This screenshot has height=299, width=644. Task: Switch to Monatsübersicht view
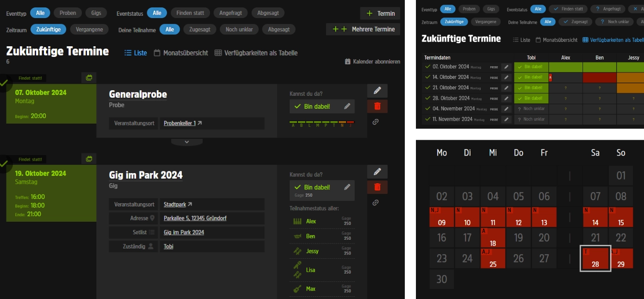[181, 53]
